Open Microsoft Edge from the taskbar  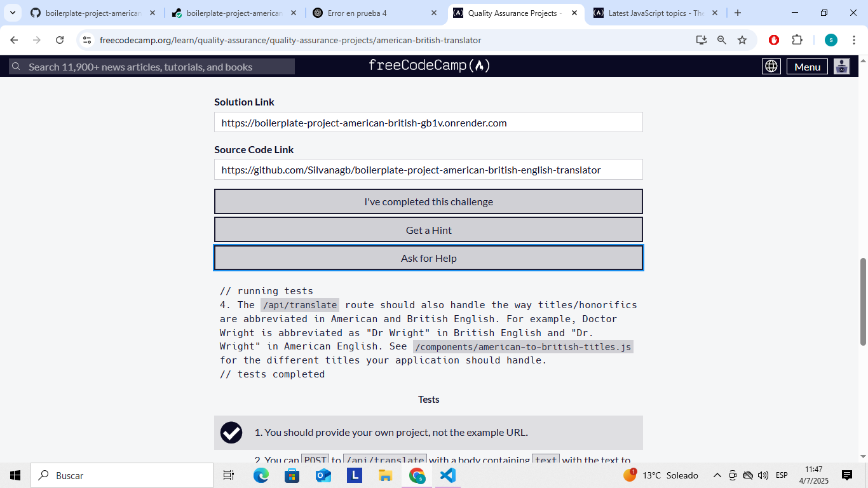(x=261, y=475)
